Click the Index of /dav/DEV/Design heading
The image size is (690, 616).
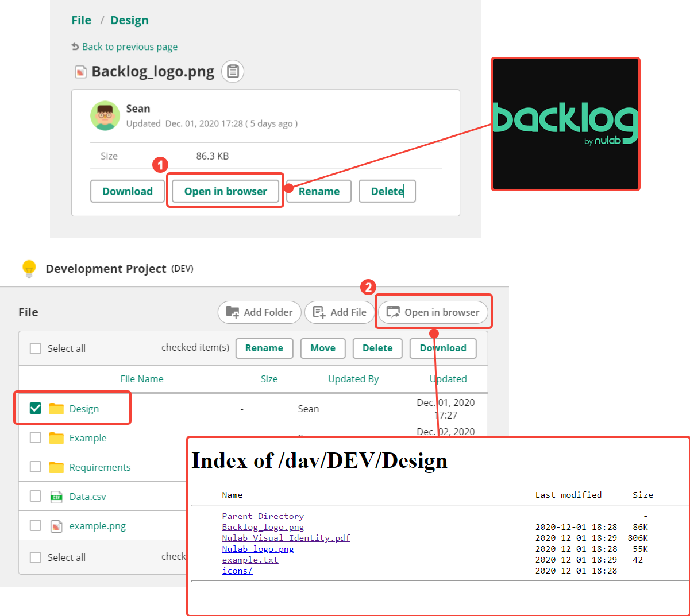click(x=319, y=460)
